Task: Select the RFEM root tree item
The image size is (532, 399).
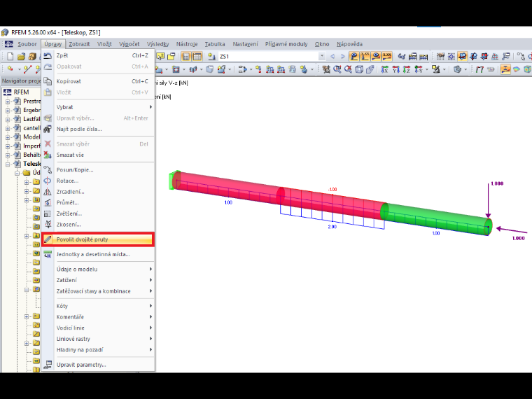Action: tap(21, 92)
